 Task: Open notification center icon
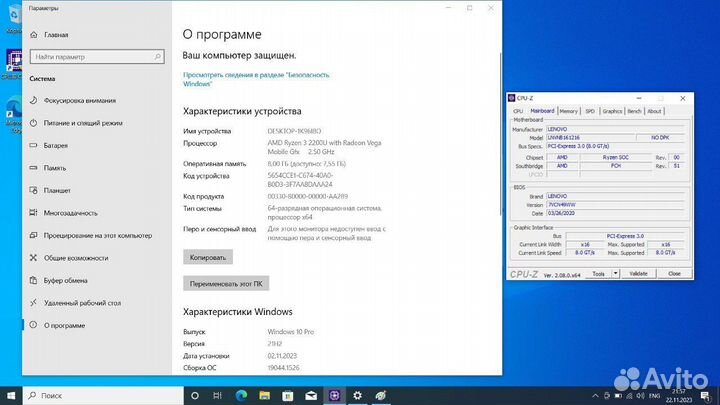[x=706, y=395]
